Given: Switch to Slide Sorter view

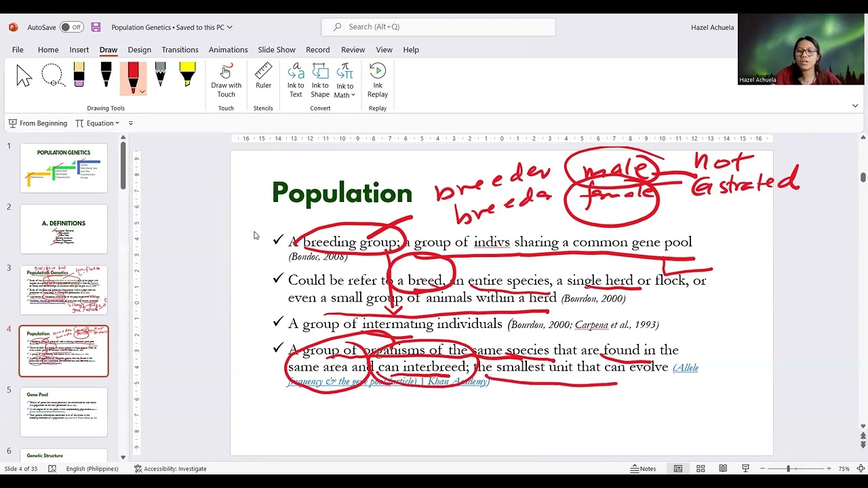Looking at the screenshot, I should pos(701,468).
